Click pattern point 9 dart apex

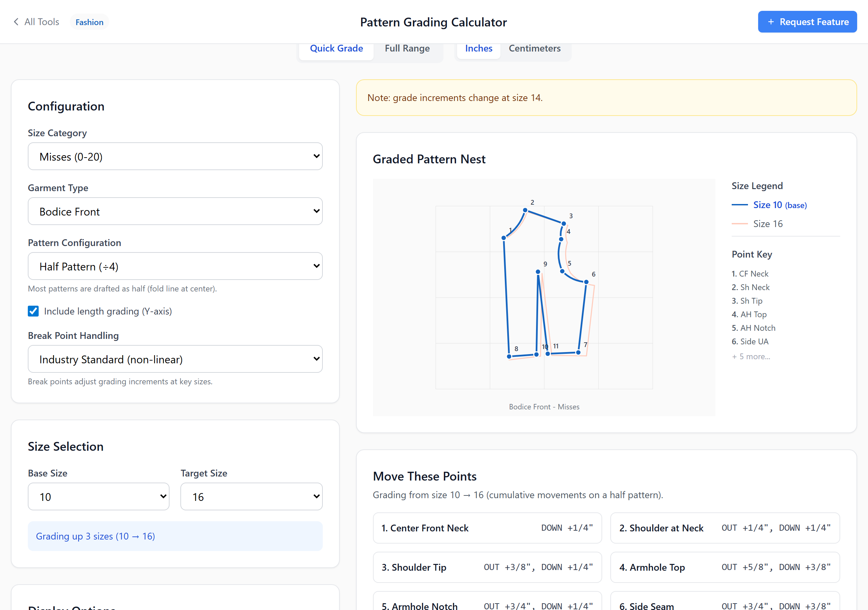click(538, 272)
